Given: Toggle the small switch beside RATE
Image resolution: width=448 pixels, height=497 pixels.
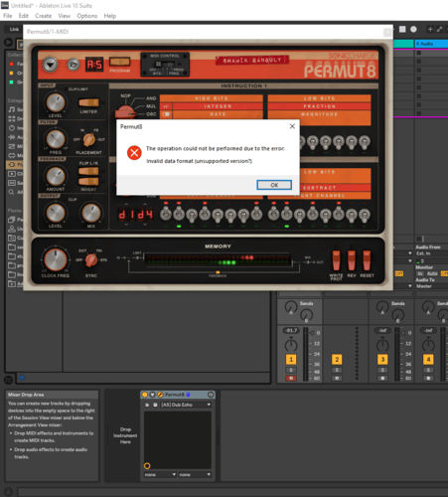Looking at the screenshot, I should pyautogui.click(x=166, y=114).
